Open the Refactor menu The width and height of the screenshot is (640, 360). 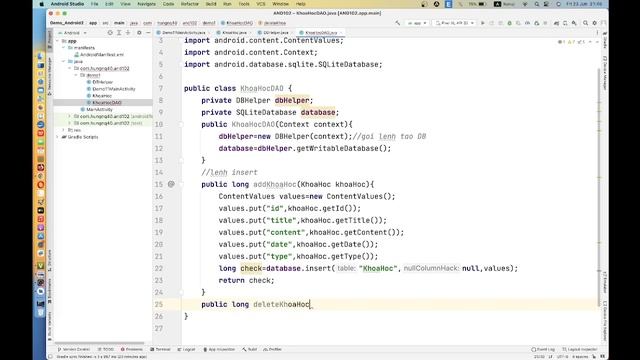click(x=190, y=4)
